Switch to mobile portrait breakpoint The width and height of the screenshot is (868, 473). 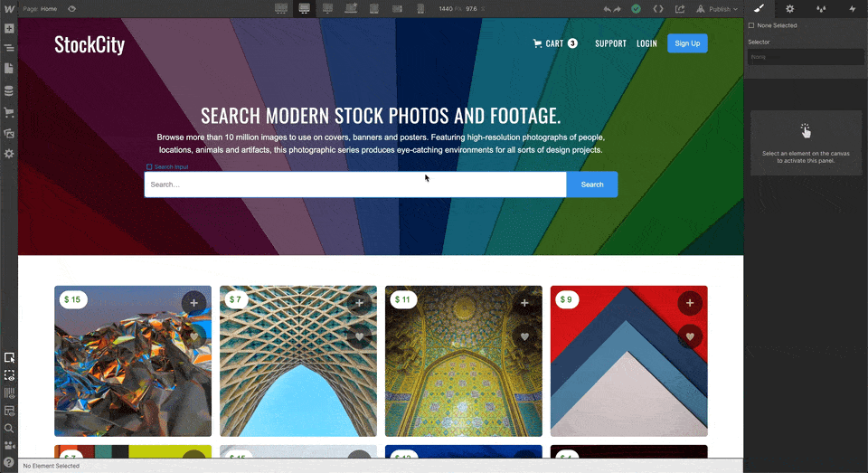point(420,9)
